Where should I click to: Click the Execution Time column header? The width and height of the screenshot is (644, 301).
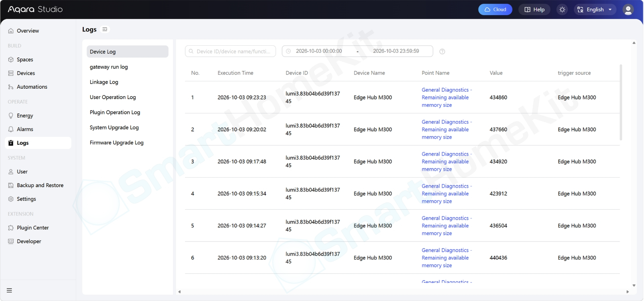tap(235, 73)
